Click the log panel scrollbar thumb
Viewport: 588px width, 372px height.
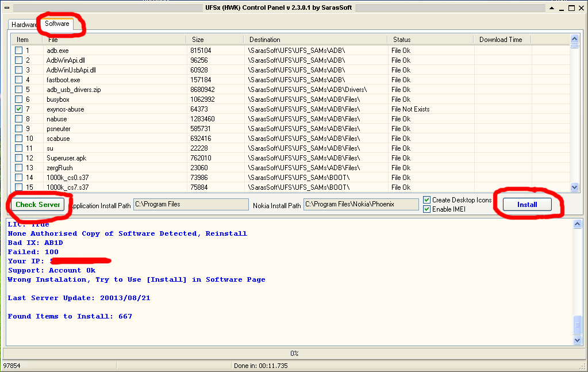pos(577,325)
